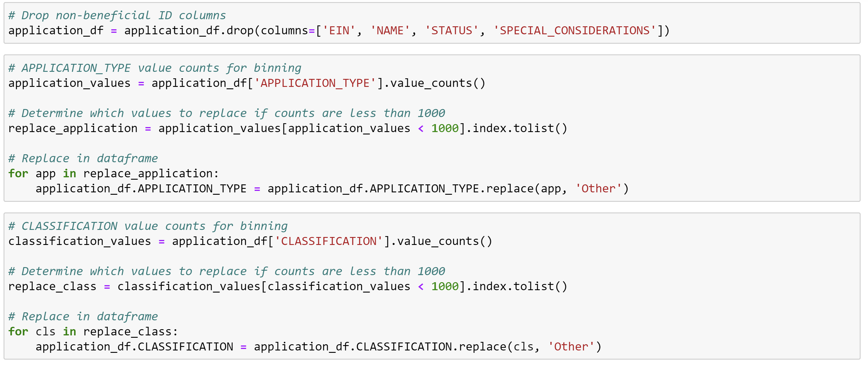Viewport: 868px width, 367px height.
Task: Click the second cell's '# Replace in dataframe' comment
Action: pos(83,158)
